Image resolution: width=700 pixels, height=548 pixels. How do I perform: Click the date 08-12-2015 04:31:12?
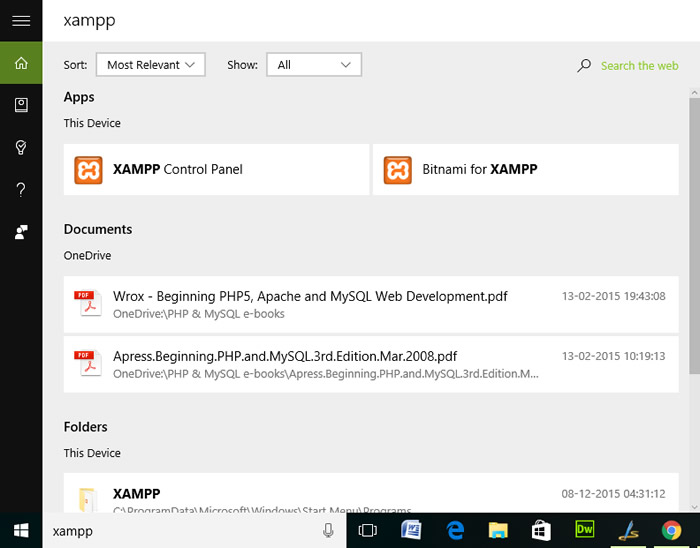613,494
